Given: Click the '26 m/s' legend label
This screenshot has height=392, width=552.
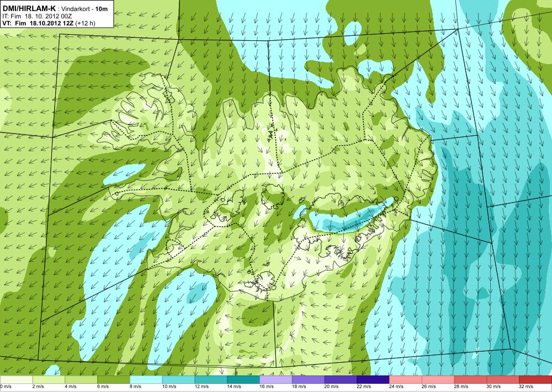Looking at the screenshot, I should (x=428, y=386).
